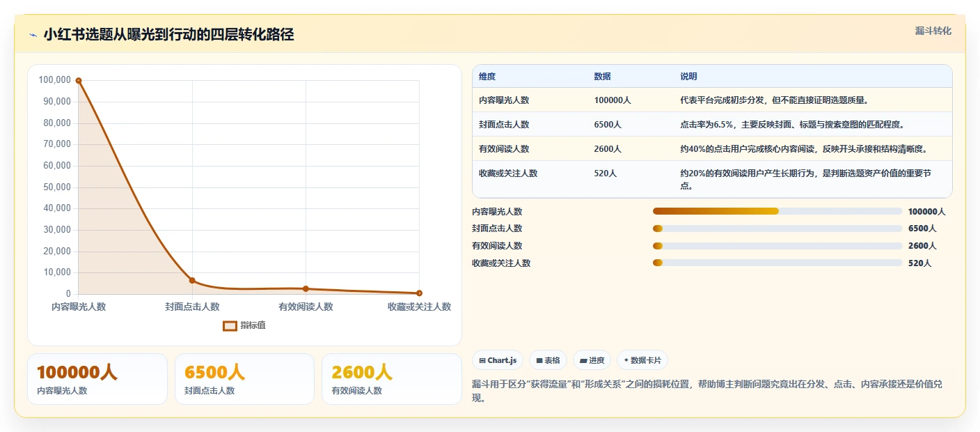The width and height of the screenshot is (980, 432).
Task: Click the 6500人 value beside the progress bar
Action: 922,229
